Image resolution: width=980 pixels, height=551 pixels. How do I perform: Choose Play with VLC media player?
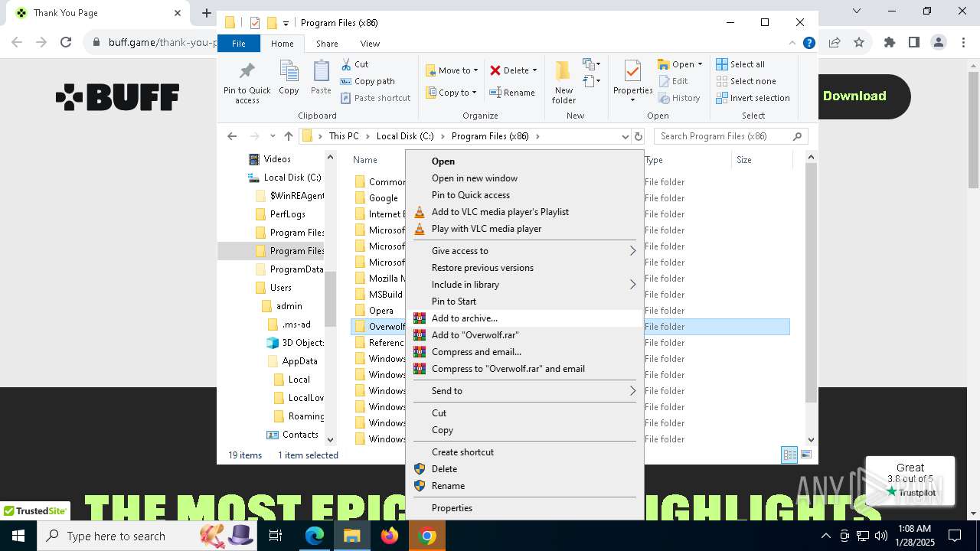tap(525, 229)
